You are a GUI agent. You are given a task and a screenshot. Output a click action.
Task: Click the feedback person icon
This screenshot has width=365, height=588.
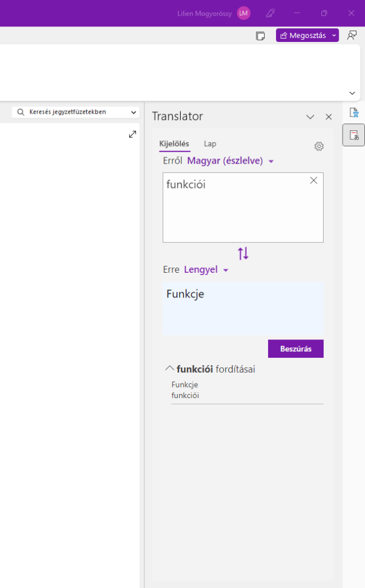click(352, 36)
